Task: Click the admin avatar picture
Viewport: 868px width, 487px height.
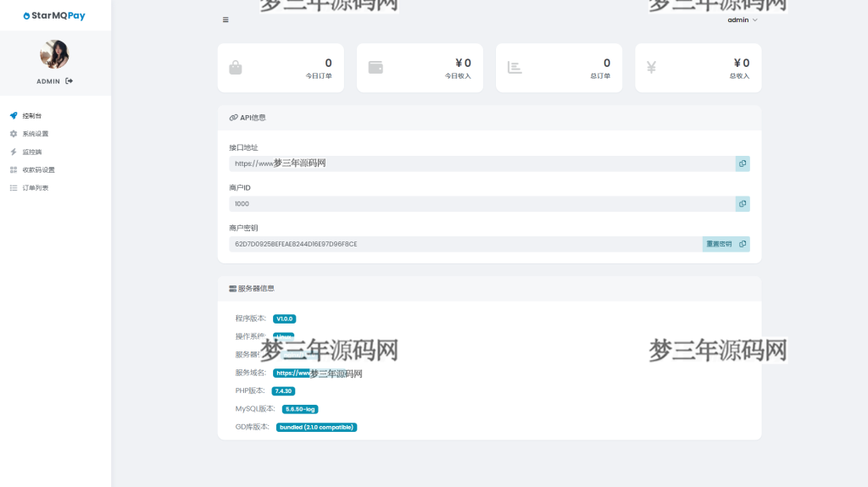Action: point(54,54)
